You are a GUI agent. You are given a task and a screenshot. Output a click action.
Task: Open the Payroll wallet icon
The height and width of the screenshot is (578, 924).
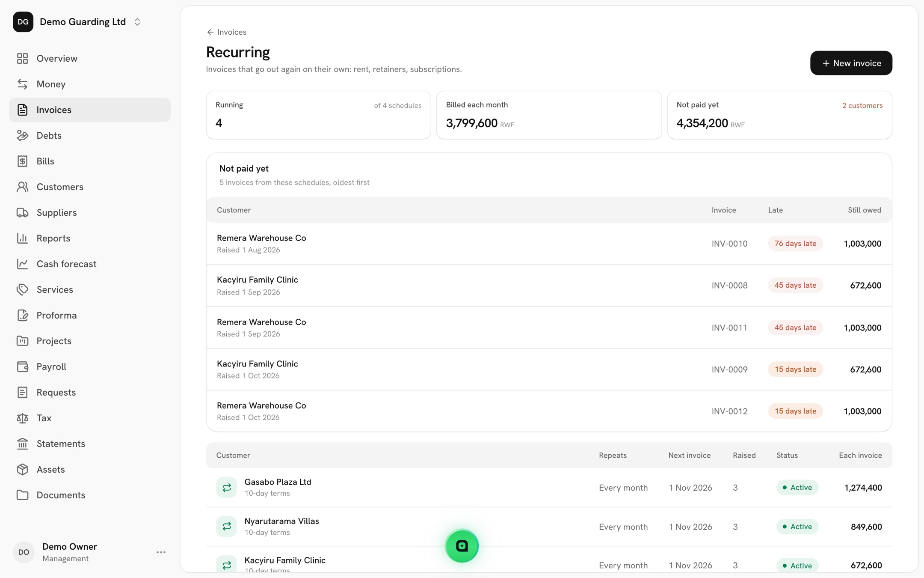pyautogui.click(x=22, y=366)
